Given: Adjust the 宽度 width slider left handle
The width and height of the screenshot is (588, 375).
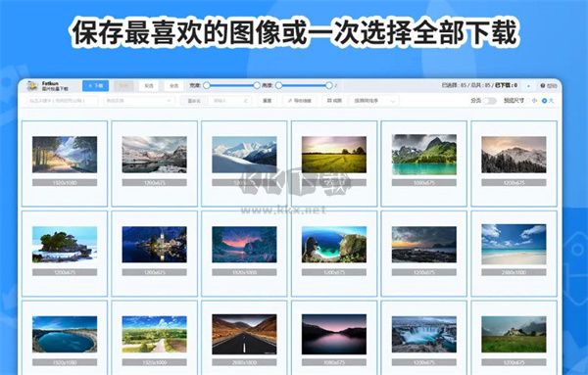Looking at the screenshot, I should click(x=207, y=86).
